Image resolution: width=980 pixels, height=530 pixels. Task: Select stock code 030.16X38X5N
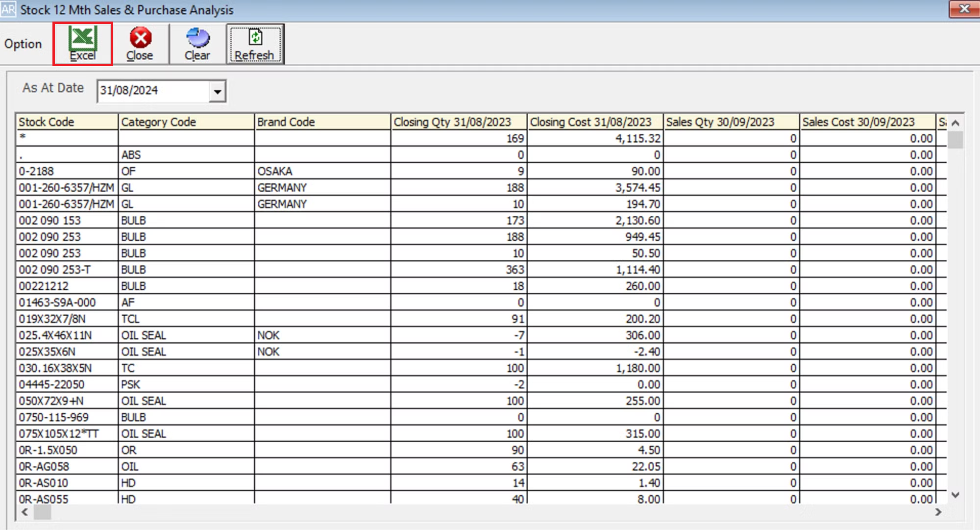tap(67, 368)
